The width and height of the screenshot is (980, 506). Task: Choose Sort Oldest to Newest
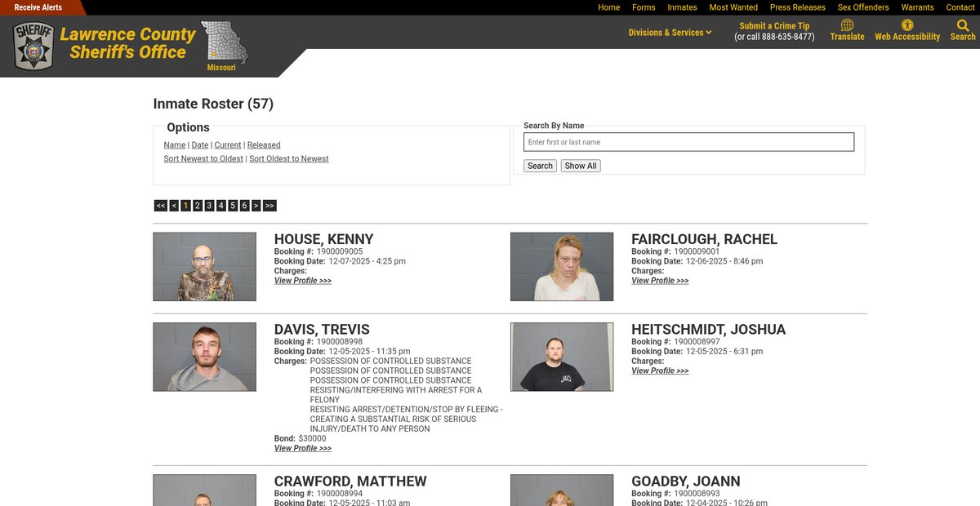[289, 159]
